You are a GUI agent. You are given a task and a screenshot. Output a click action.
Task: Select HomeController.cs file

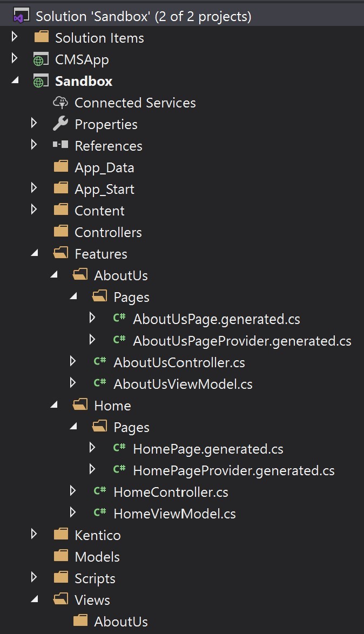coord(171,492)
